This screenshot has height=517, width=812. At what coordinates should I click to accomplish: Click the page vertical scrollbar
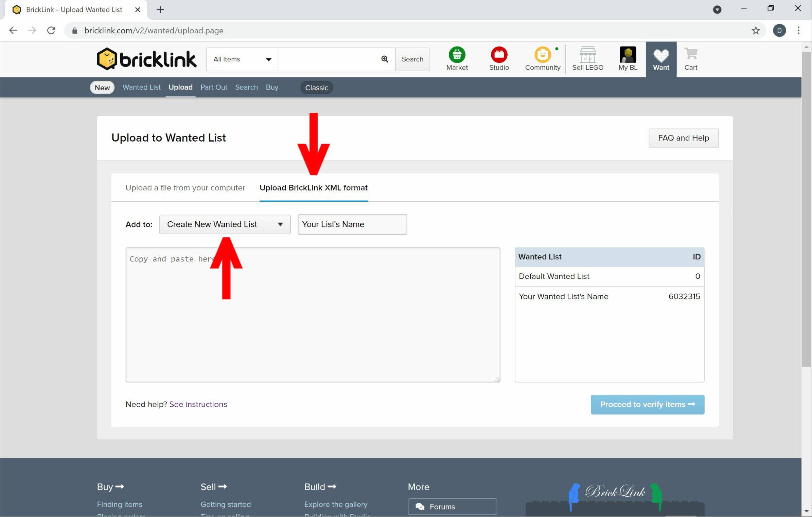(807, 209)
